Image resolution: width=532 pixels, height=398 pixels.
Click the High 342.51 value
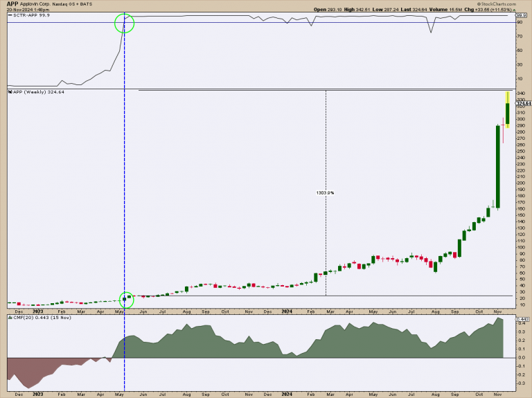coord(357,10)
